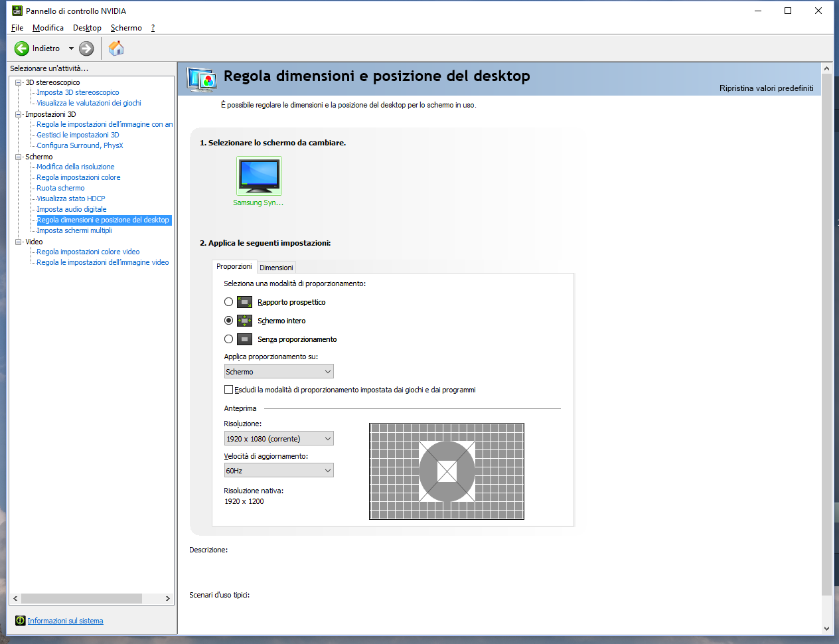Select the Samsung monitor icon
839x644 pixels.
[259, 176]
